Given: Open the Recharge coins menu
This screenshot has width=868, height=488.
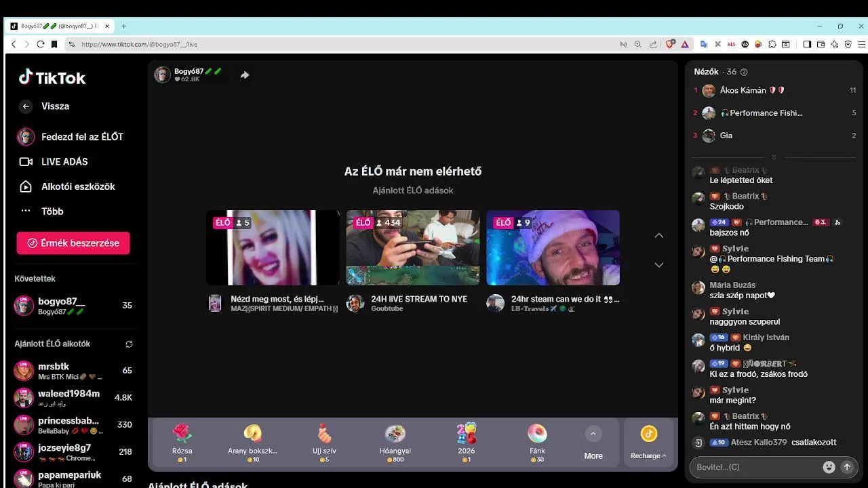Looking at the screenshot, I should [648, 443].
